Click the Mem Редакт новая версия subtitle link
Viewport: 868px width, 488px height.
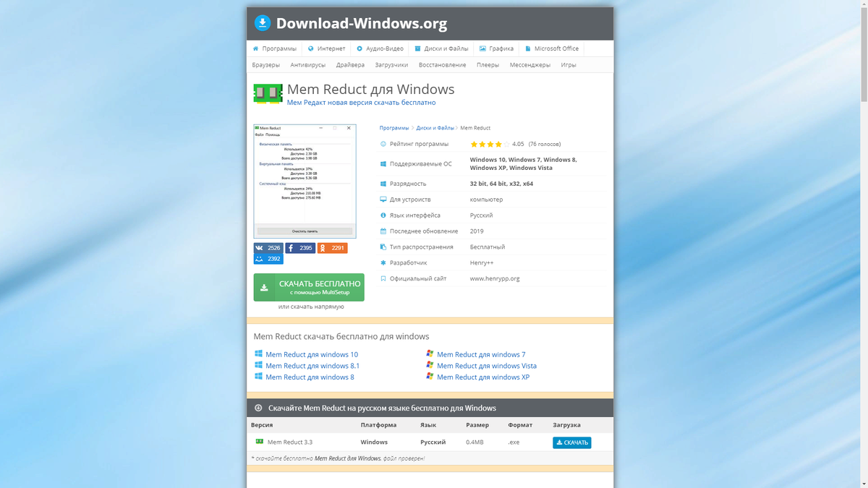click(x=361, y=103)
